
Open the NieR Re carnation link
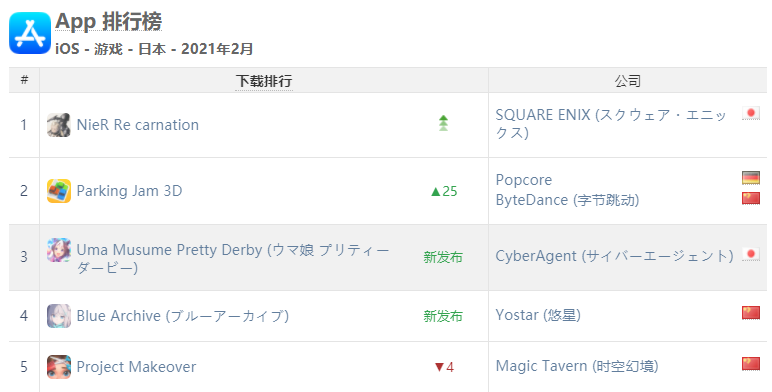[x=137, y=125]
